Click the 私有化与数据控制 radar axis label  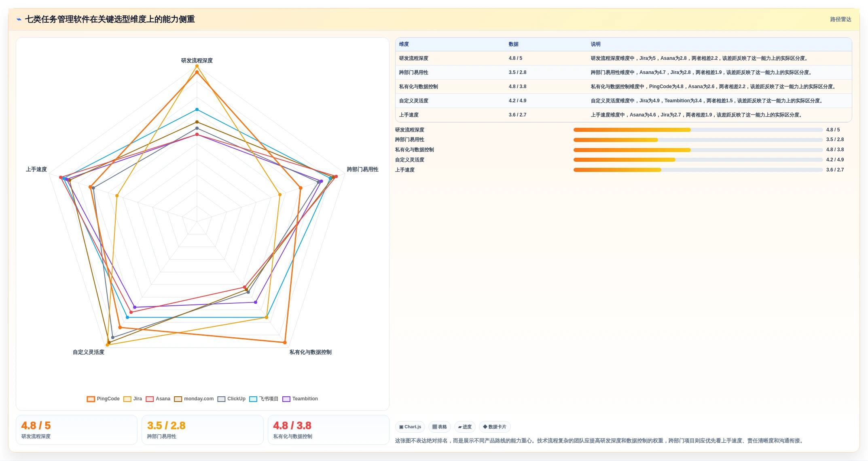(311, 352)
